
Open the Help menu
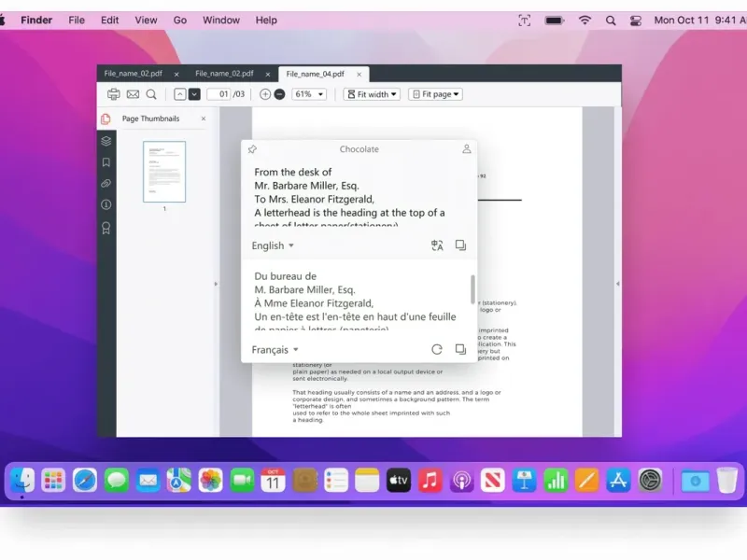pyautogui.click(x=266, y=21)
